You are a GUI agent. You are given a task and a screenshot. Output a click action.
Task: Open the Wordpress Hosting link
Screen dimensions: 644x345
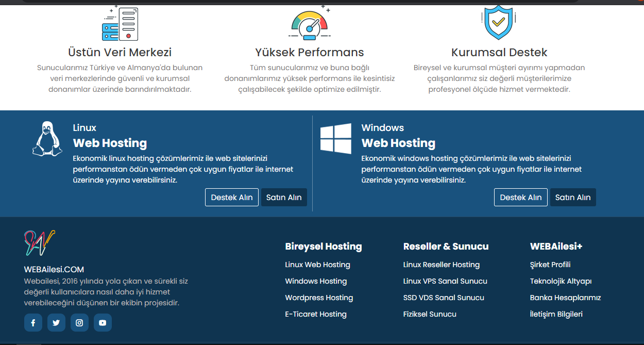(319, 298)
